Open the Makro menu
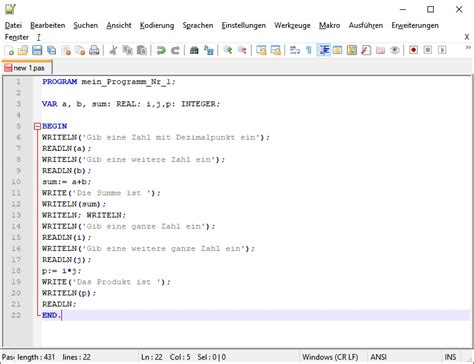 click(329, 25)
